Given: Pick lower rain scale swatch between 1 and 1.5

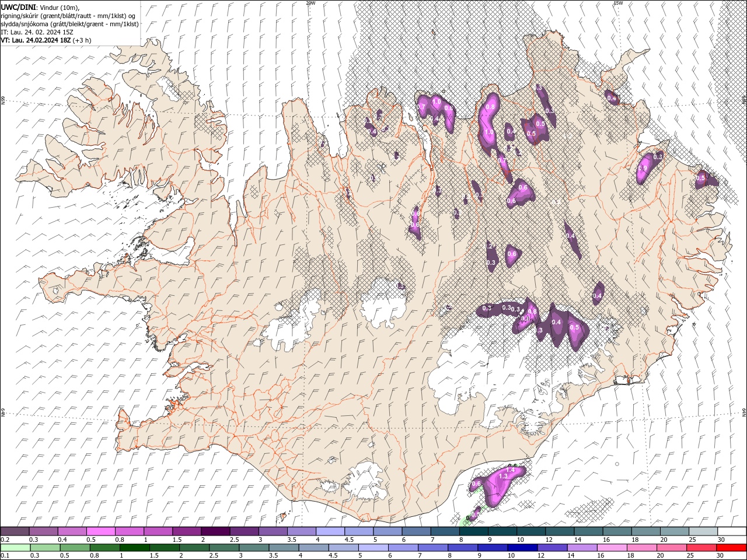Looking at the screenshot, I should [134, 548].
